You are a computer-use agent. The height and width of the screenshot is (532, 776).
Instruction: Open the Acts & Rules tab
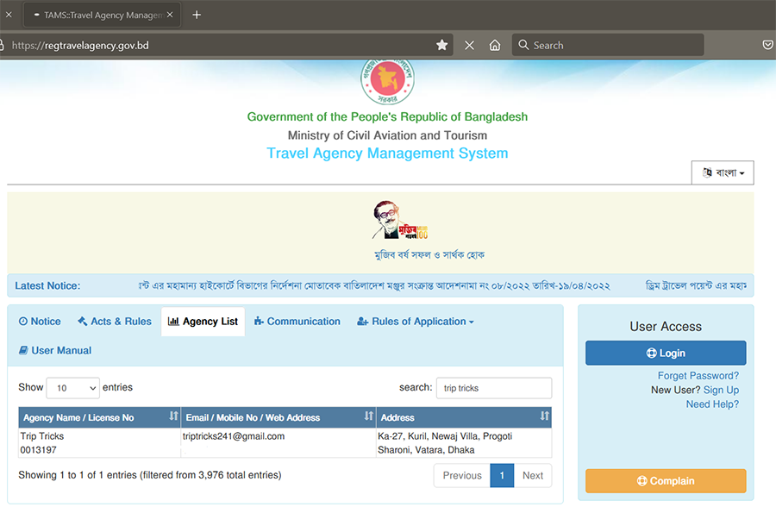click(x=115, y=322)
